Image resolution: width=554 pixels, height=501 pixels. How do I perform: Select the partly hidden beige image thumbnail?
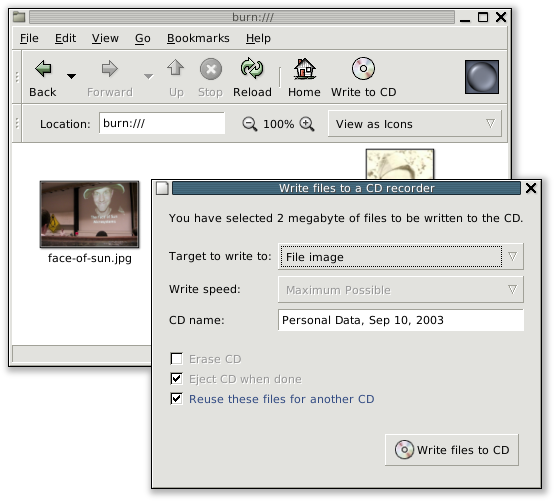[x=400, y=164]
